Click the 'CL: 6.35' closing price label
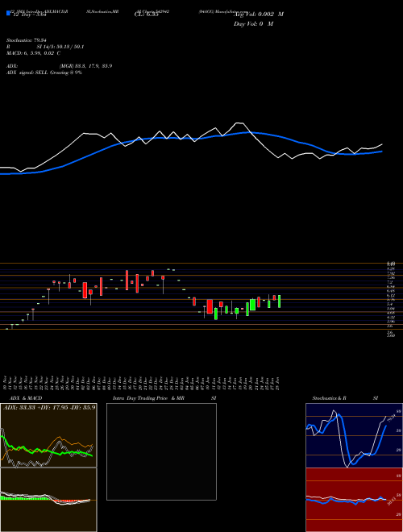Viewport: 403px width, 532px height. pyautogui.click(x=146, y=15)
